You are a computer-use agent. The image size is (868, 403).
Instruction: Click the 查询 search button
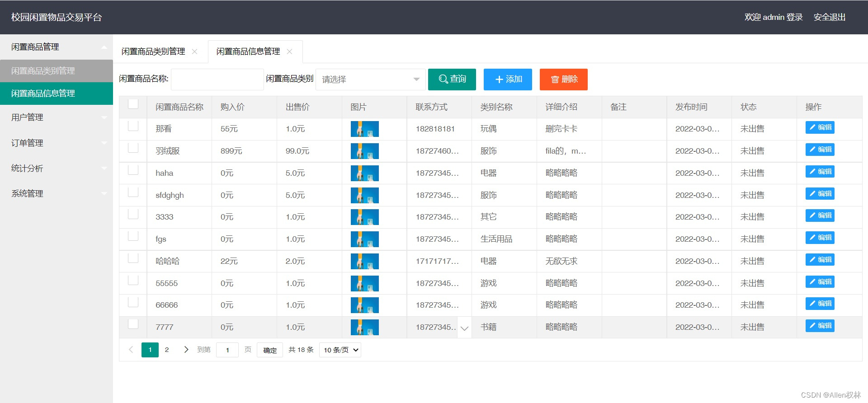(x=452, y=80)
